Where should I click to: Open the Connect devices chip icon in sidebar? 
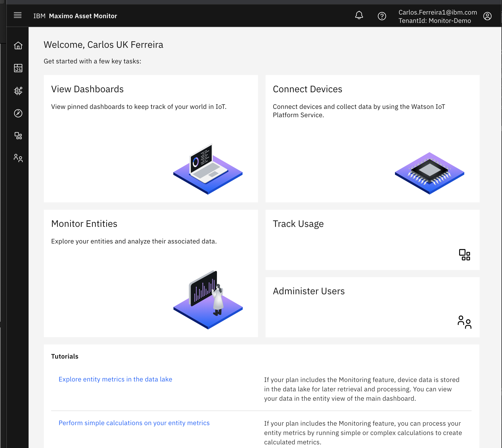[x=18, y=91]
